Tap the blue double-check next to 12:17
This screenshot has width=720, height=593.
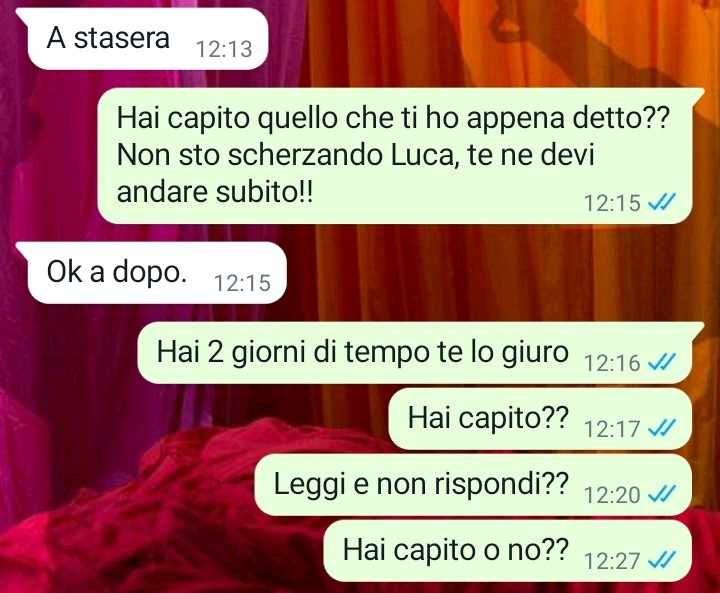pyautogui.click(x=662, y=428)
